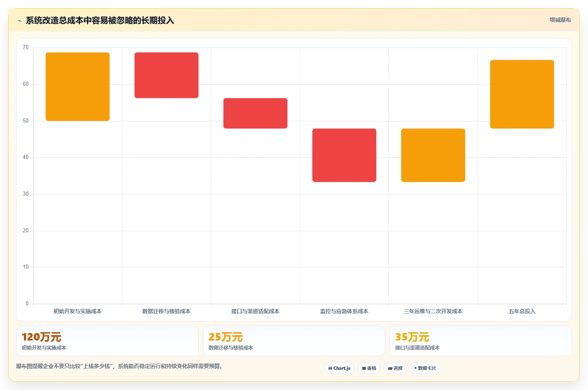Click y-axis value 50
The width and height of the screenshot is (588, 390).
coord(26,121)
